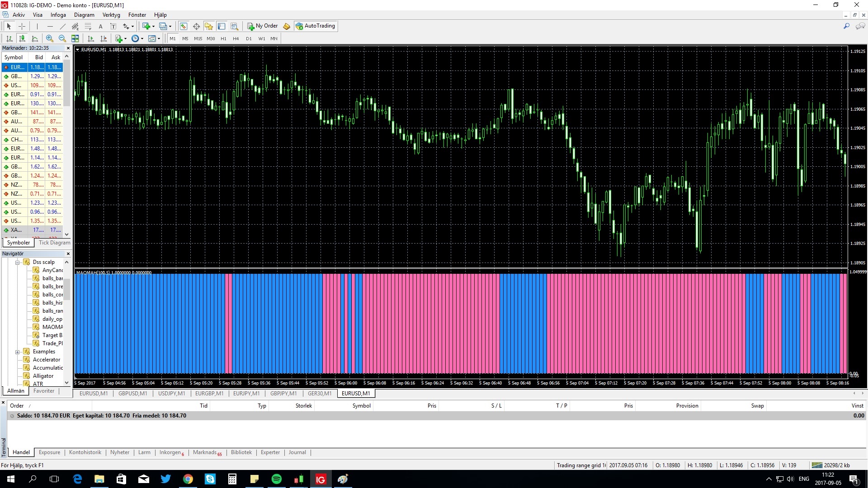Viewport: 868px width, 488px height.
Task: Select the vertical line drawing tool
Action: click(x=37, y=26)
